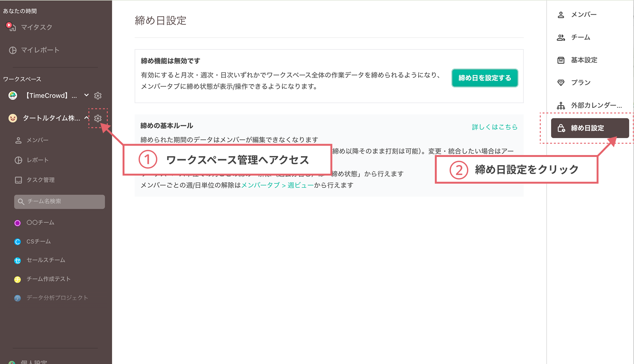This screenshot has height=364, width=634.
Task: Click the purple ○○チーム color icon
Action: (x=18, y=223)
